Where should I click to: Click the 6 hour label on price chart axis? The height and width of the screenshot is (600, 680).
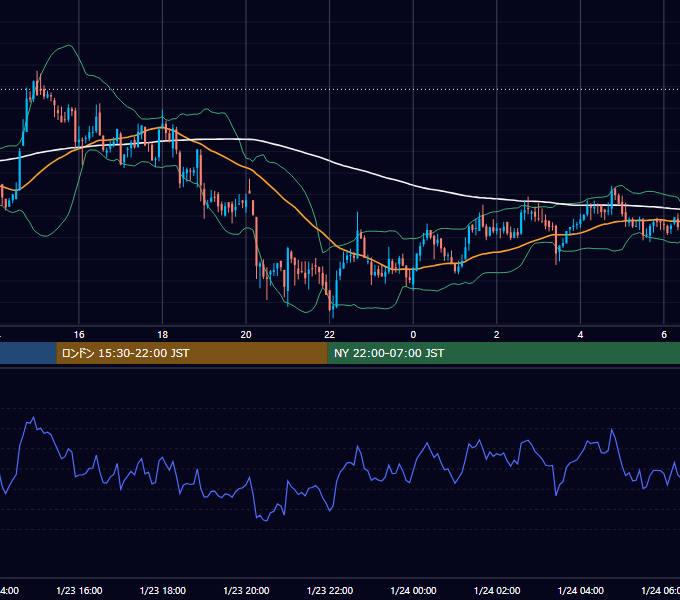664,335
